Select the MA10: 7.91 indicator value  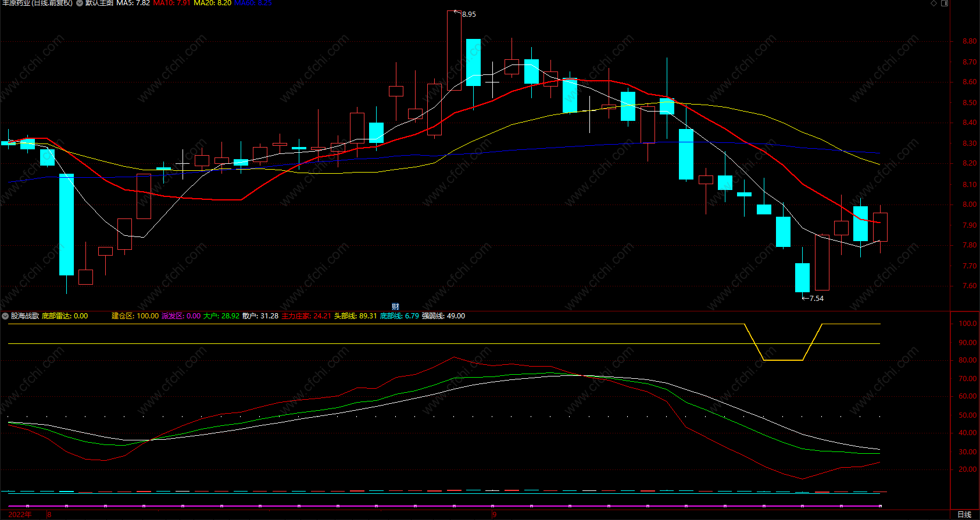[x=171, y=3]
